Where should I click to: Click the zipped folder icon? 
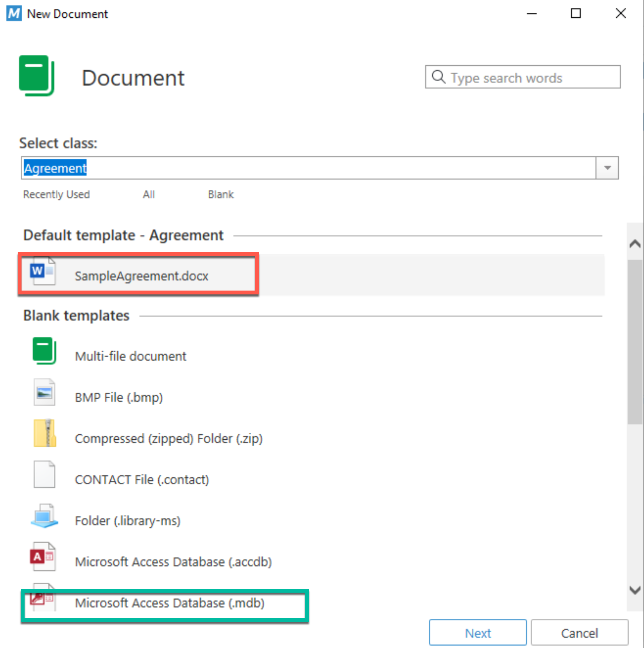tap(45, 433)
